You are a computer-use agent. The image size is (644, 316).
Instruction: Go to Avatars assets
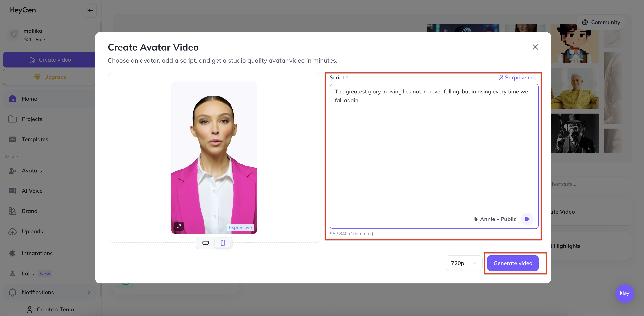click(32, 170)
